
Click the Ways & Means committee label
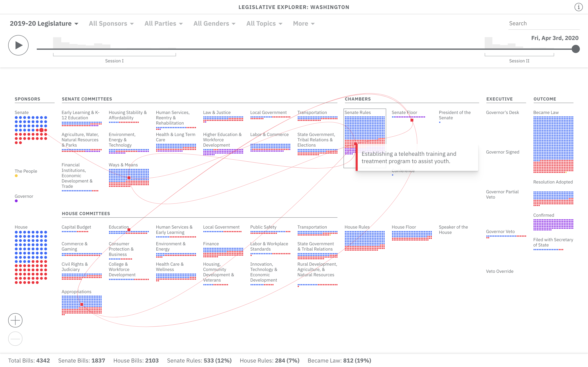[x=123, y=165]
